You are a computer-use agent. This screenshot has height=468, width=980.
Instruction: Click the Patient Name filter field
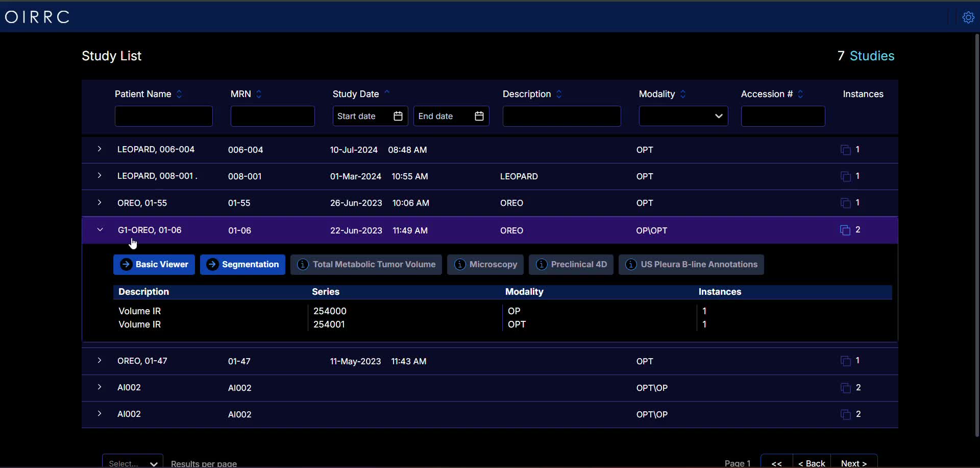coord(163,116)
